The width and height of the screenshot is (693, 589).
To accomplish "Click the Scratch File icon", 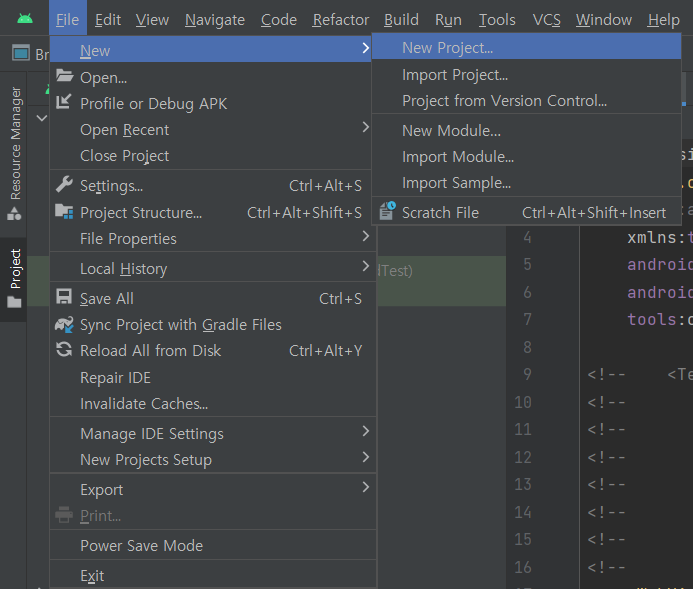I will click(x=386, y=212).
